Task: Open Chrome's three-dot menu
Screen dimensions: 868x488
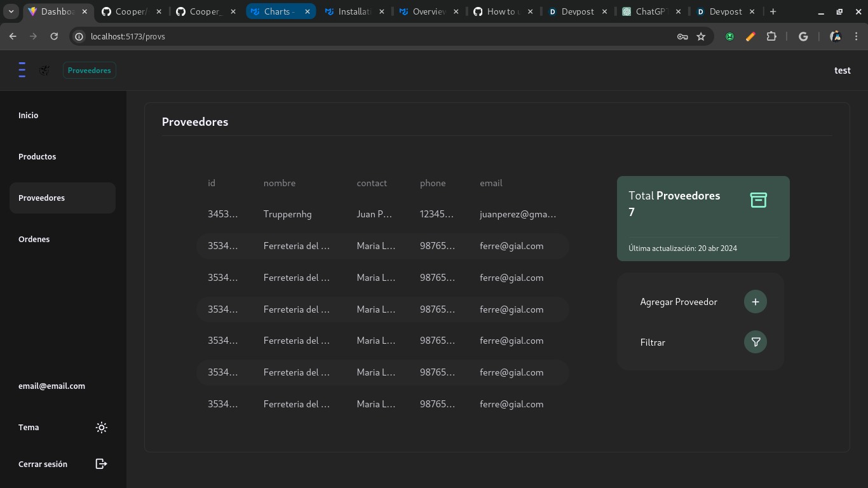Action: (x=857, y=37)
